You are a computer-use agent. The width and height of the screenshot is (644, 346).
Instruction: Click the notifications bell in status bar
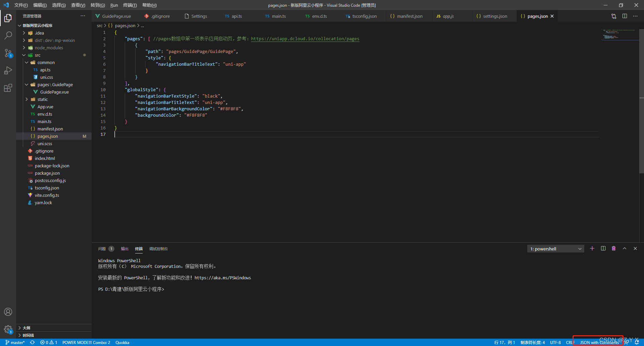pyautogui.click(x=637, y=342)
